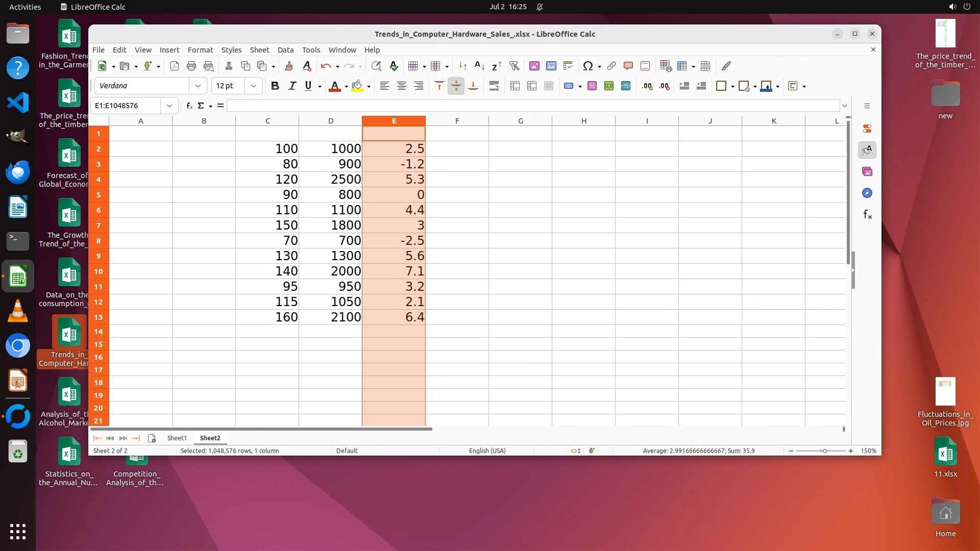Viewport: 980px width, 551px height.
Task: Open the 12 pt font size dropdown
Action: click(254, 86)
